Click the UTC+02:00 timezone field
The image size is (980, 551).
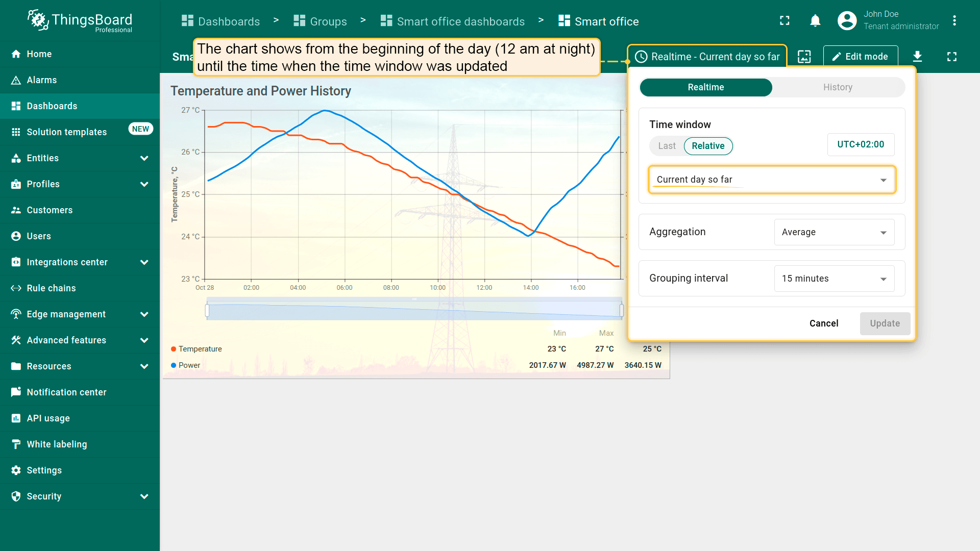pos(860,144)
